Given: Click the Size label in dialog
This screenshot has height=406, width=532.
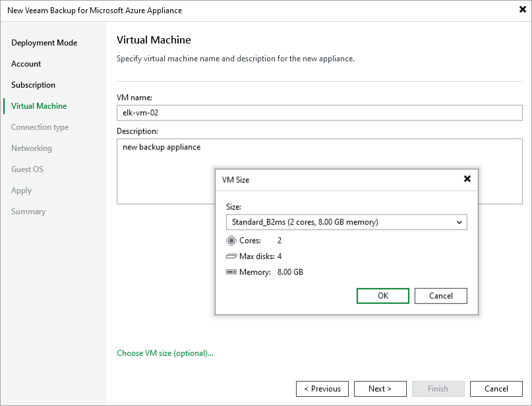Looking at the screenshot, I should click(233, 207).
